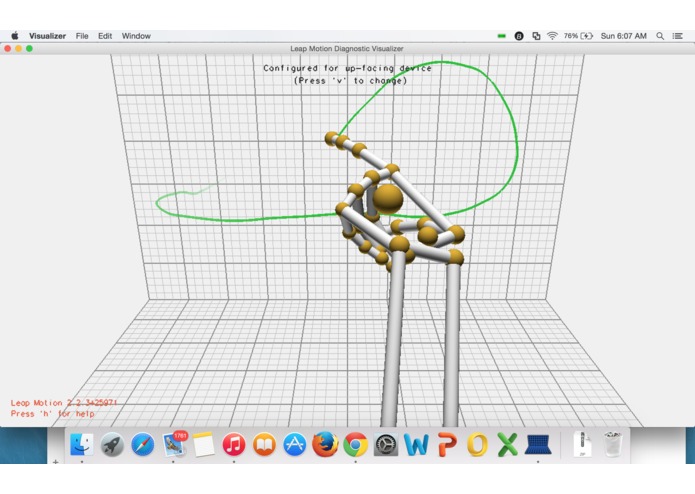Launch Google Chrome from the Dock
The image size is (695, 494).
click(355, 444)
